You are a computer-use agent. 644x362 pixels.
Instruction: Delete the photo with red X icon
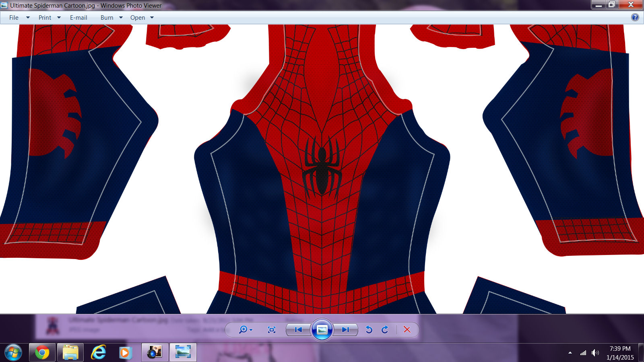407,330
